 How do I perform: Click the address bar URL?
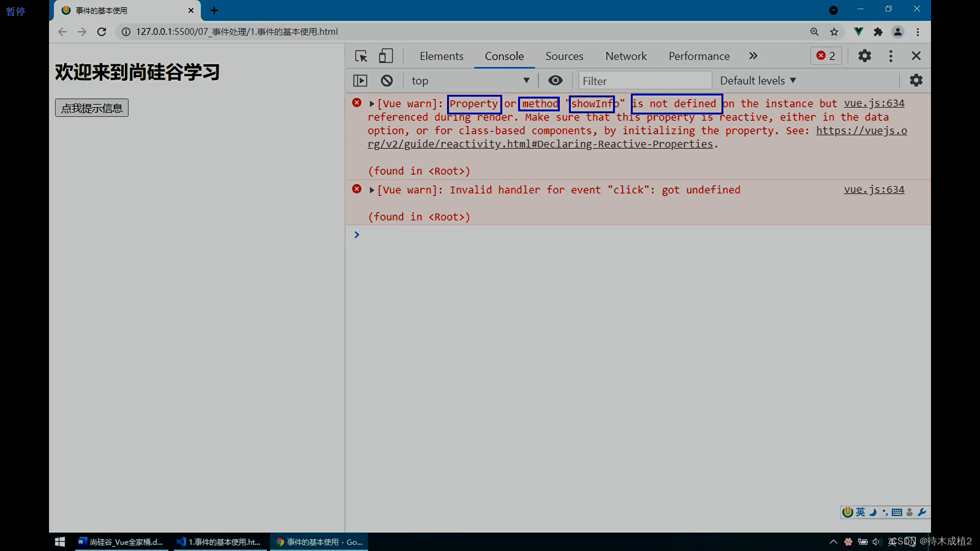point(237,32)
